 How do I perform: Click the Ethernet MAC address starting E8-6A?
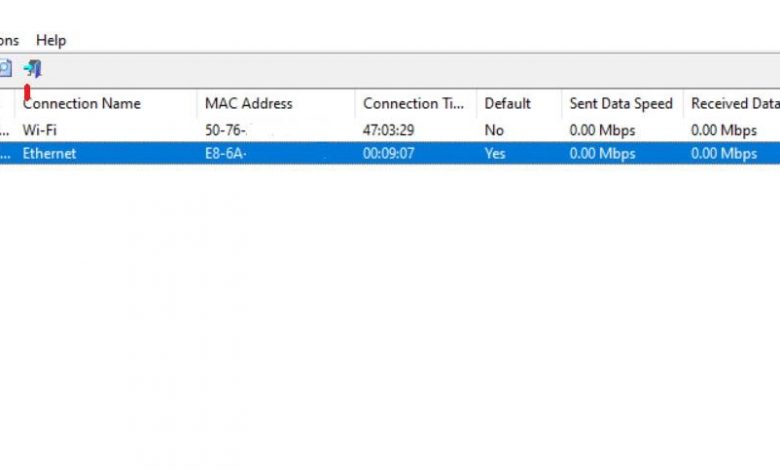click(x=226, y=153)
